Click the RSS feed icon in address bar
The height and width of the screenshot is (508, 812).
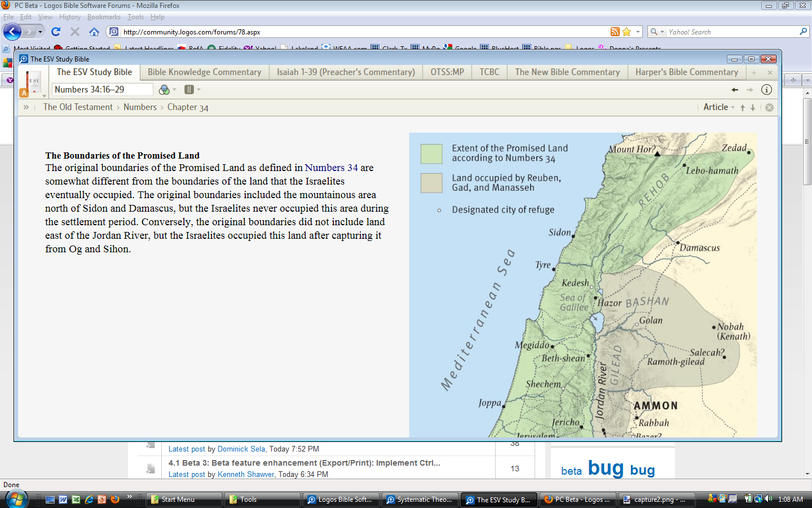(x=615, y=32)
